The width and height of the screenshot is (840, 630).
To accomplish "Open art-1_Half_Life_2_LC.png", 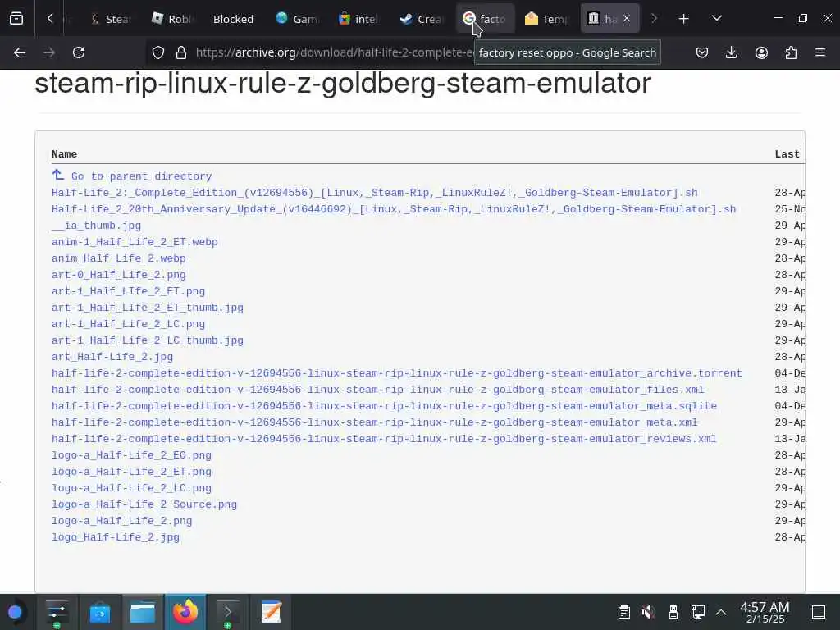I will point(128,324).
